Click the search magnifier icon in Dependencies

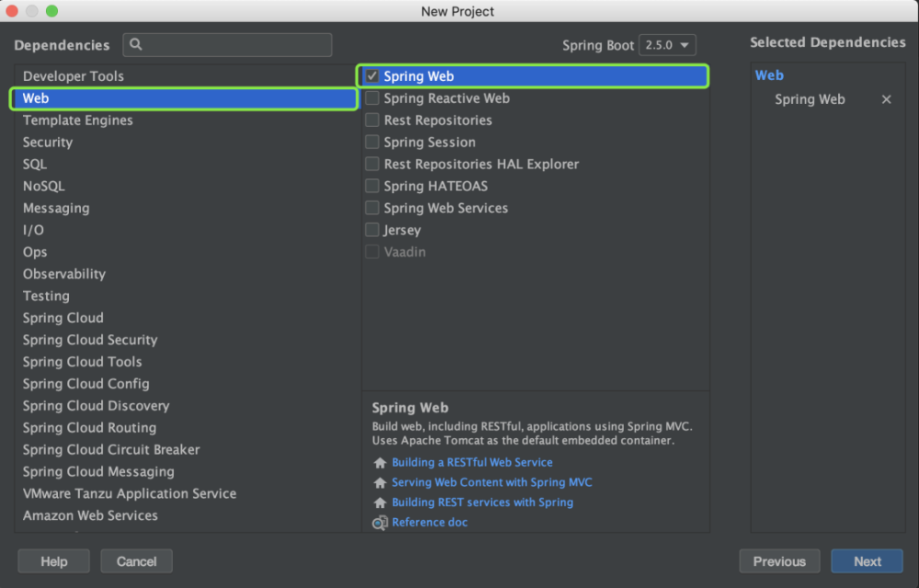[x=136, y=44]
